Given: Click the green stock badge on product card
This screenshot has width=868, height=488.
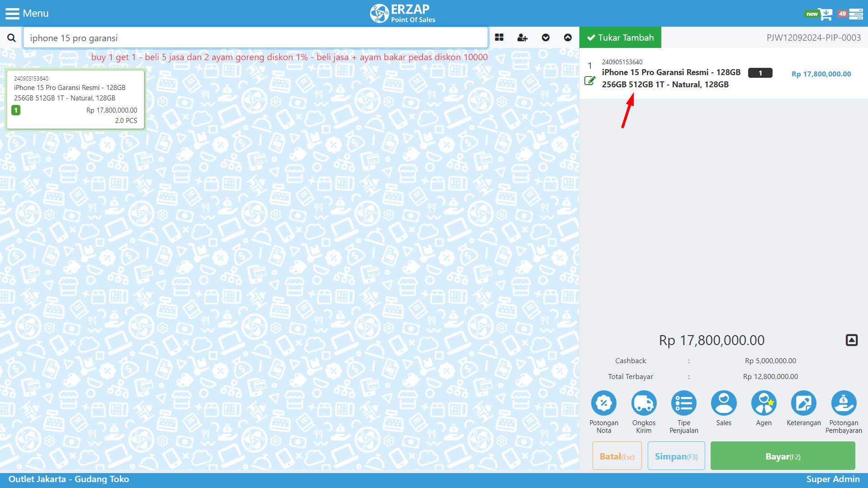Looking at the screenshot, I should tap(16, 110).
